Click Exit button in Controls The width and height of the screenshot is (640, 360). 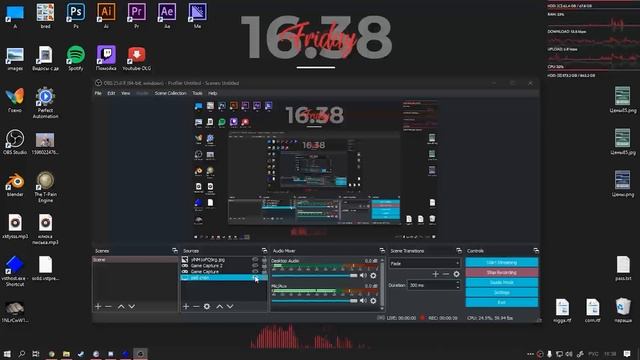tap(502, 302)
